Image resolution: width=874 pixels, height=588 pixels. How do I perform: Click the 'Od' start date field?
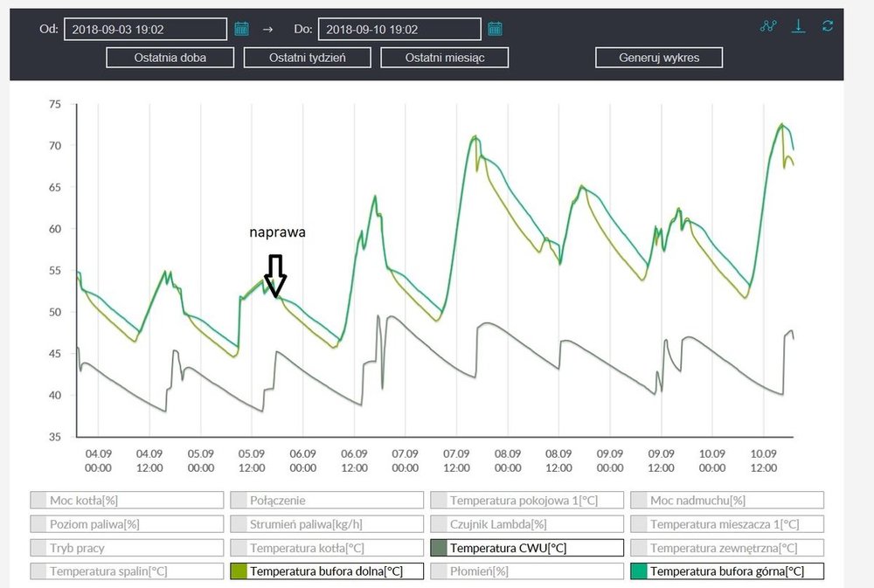[145, 29]
